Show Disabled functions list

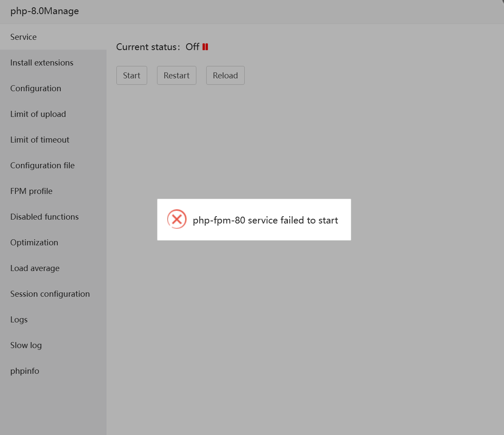pyautogui.click(x=53, y=217)
